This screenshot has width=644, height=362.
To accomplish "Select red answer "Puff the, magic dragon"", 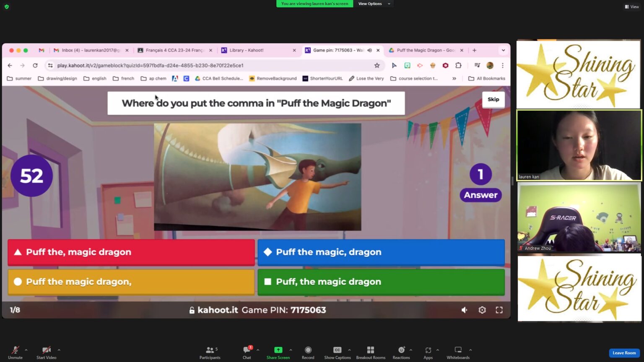I will [131, 252].
